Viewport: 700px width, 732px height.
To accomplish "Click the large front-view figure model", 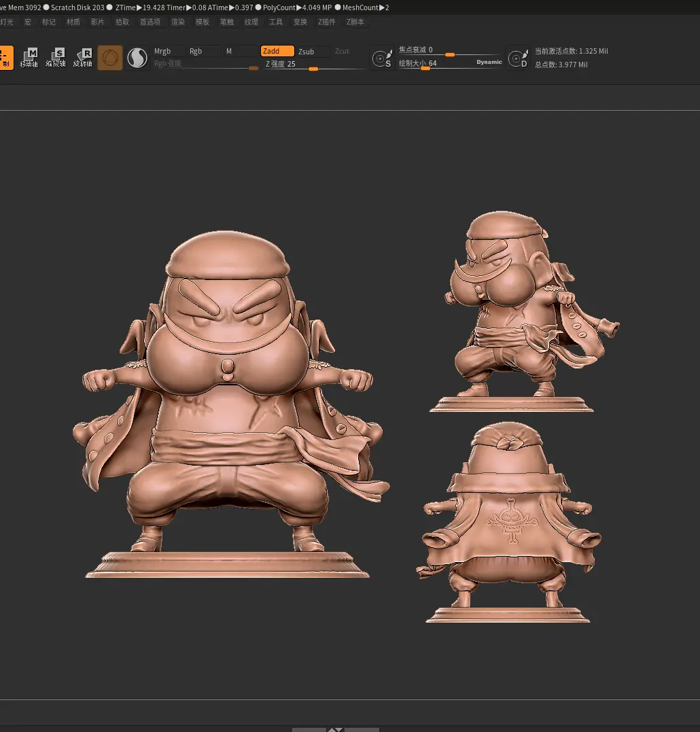I will [230, 404].
